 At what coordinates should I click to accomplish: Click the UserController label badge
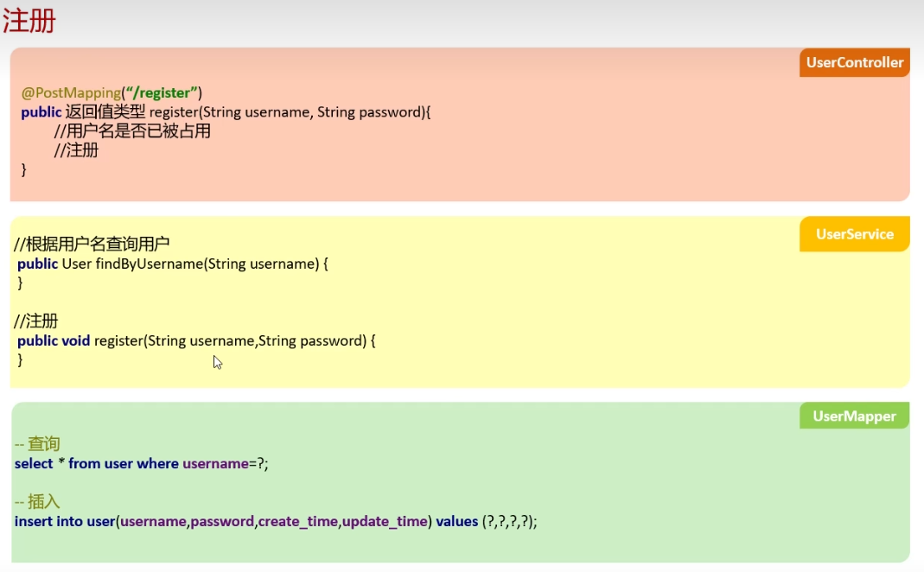pos(855,62)
